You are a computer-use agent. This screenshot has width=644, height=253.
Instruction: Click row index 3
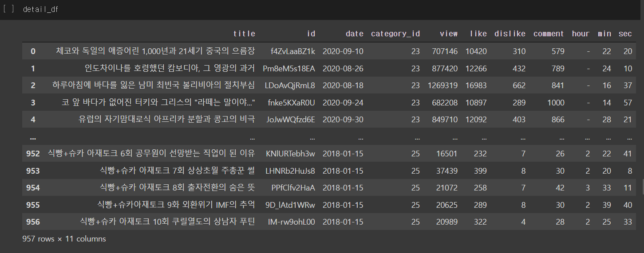click(x=33, y=103)
